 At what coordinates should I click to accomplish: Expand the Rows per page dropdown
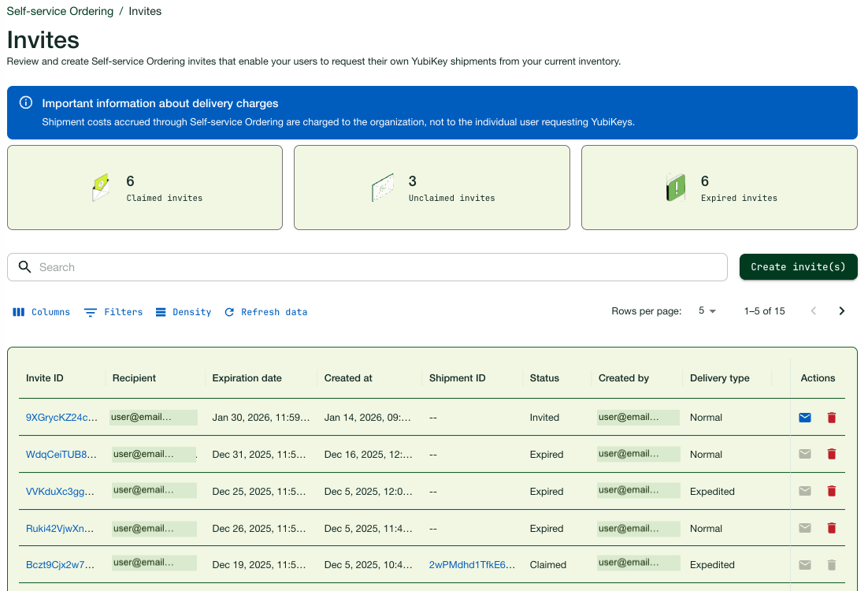click(x=707, y=311)
